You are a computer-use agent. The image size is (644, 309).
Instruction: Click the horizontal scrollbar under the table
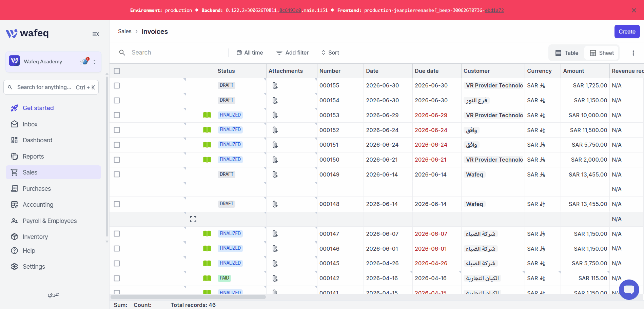click(x=188, y=297)
